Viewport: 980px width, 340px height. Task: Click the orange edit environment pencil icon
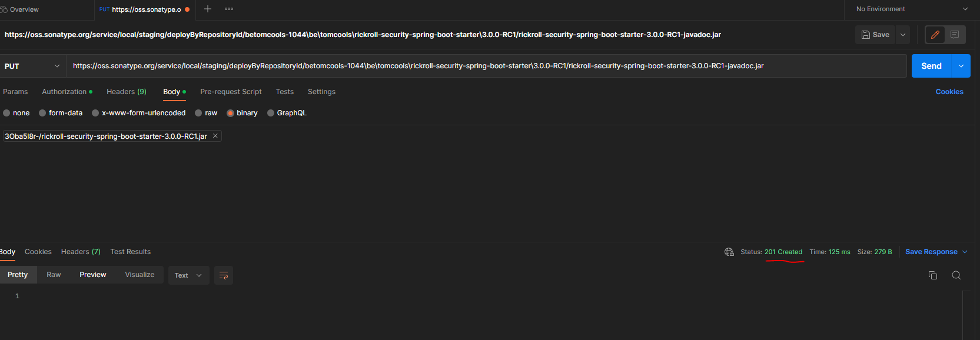[935, 35]
